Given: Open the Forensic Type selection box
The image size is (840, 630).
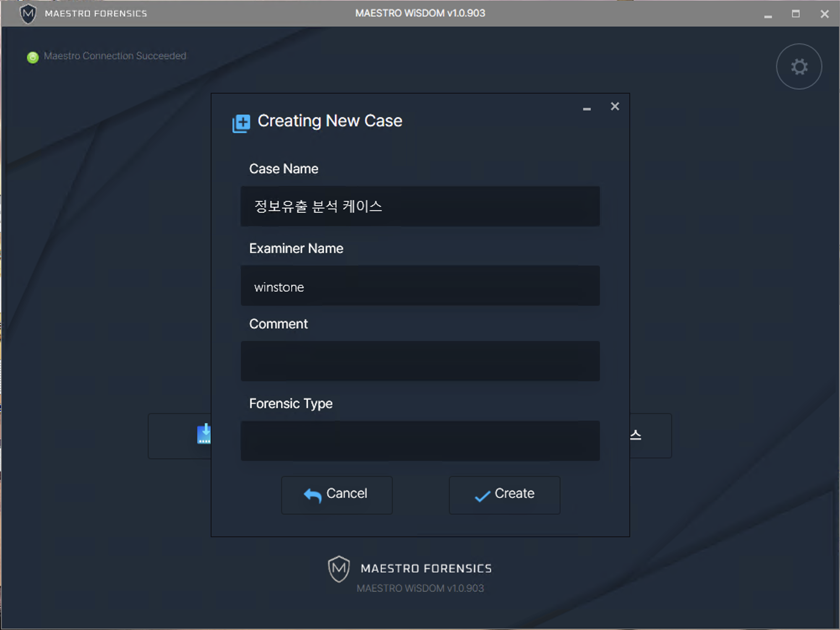Looking at the screenshot, I should tap(420, 441).
